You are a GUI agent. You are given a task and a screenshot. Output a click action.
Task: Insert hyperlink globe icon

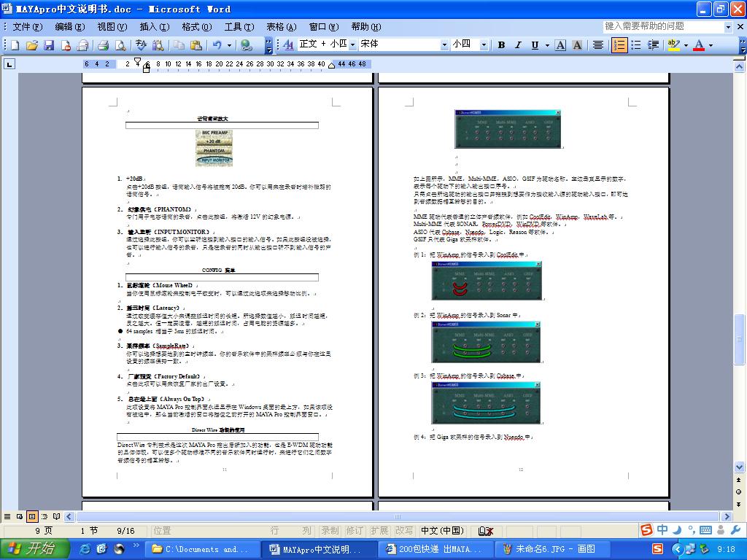point(246,45)
